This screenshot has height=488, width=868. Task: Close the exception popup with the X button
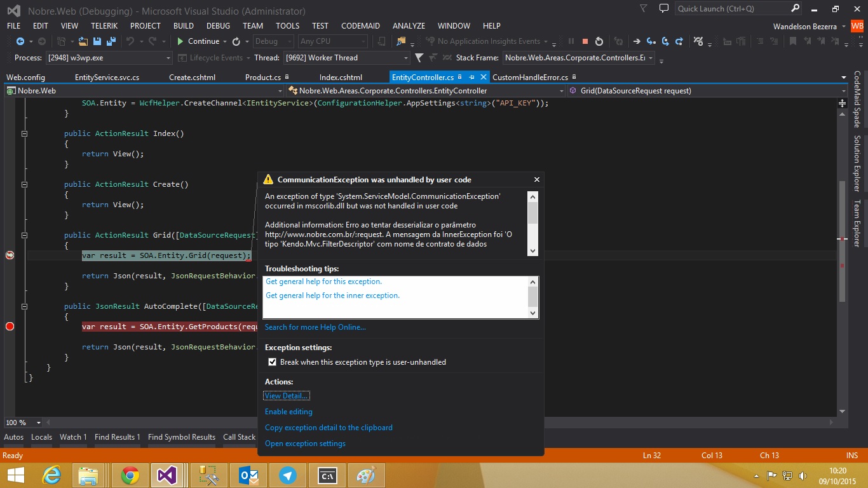click(537, 180)
